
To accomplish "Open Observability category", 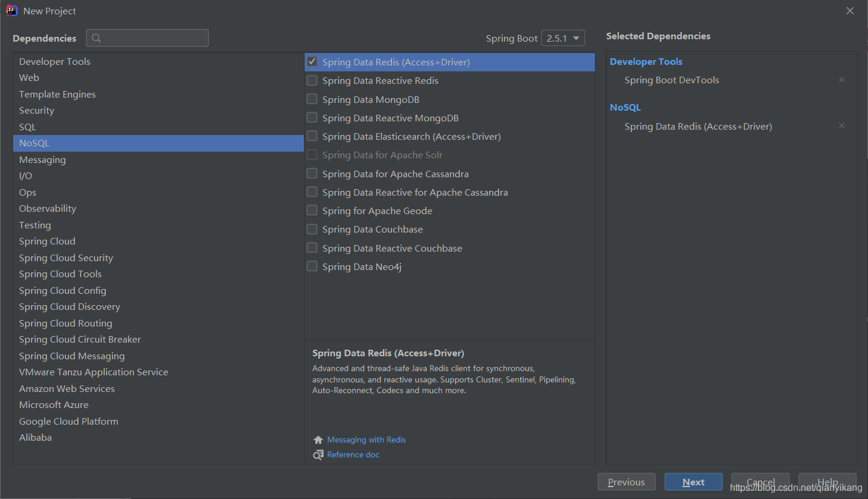I will pos(158,209).
